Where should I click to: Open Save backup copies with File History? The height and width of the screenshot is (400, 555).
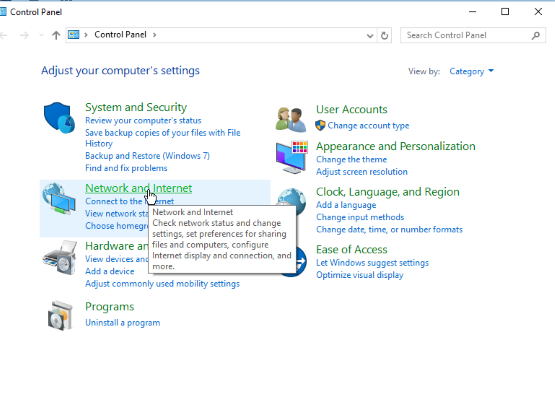pos(162,138)
